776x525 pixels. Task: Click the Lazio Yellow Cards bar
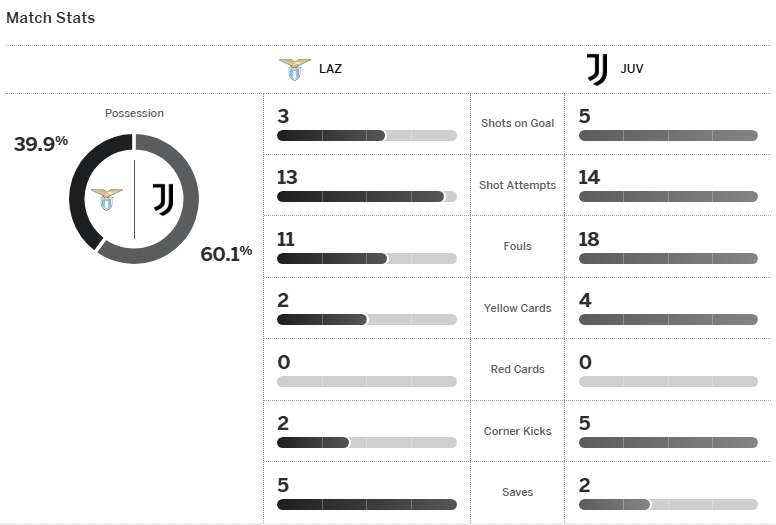coord(366,320)
